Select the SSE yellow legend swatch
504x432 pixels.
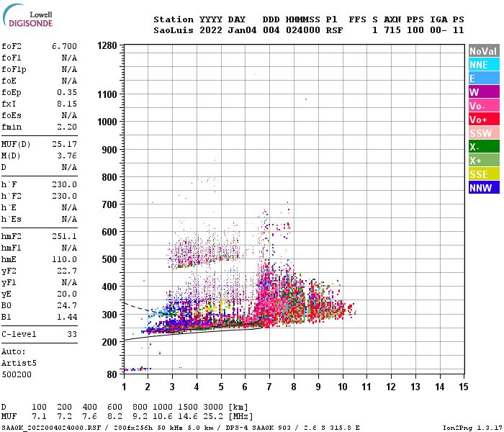click(x=484, y=174)
